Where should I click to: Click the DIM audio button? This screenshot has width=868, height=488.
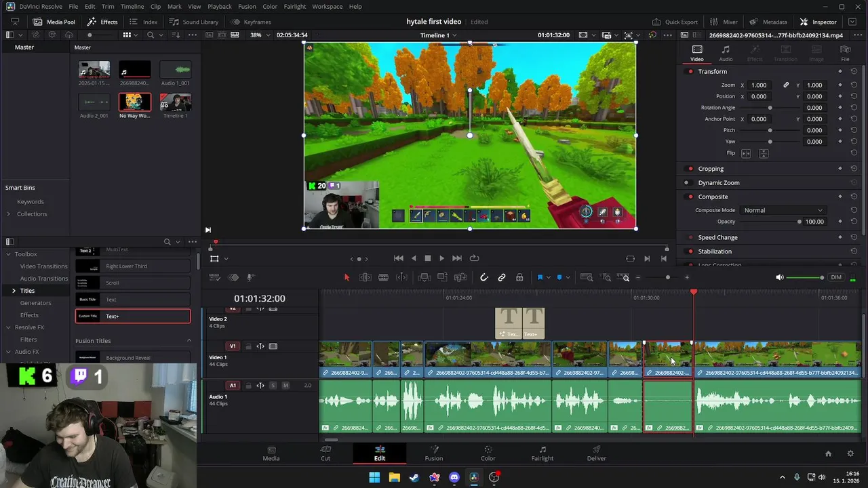[836, 277]
